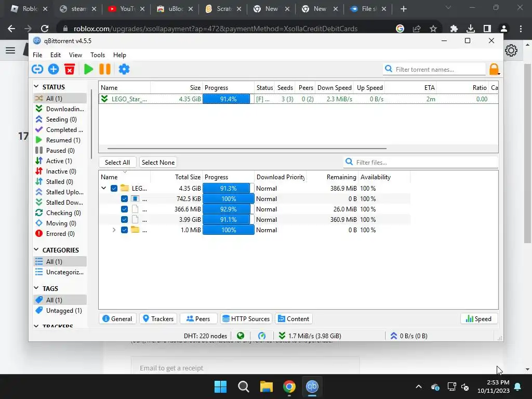The width and height of the screenshot is (532, 399).
Task: Click the Windows Start button
Action: pos(220,387)
